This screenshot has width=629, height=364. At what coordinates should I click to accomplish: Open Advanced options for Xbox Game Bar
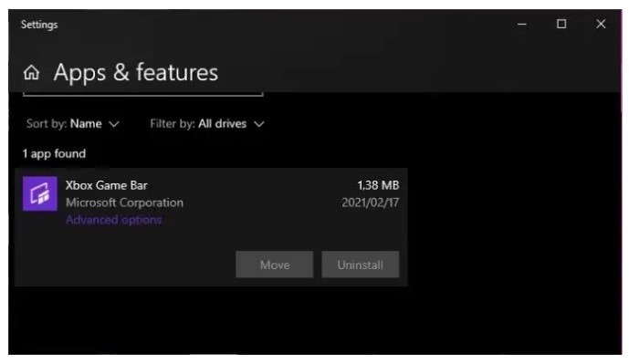(x=113, y=220)
